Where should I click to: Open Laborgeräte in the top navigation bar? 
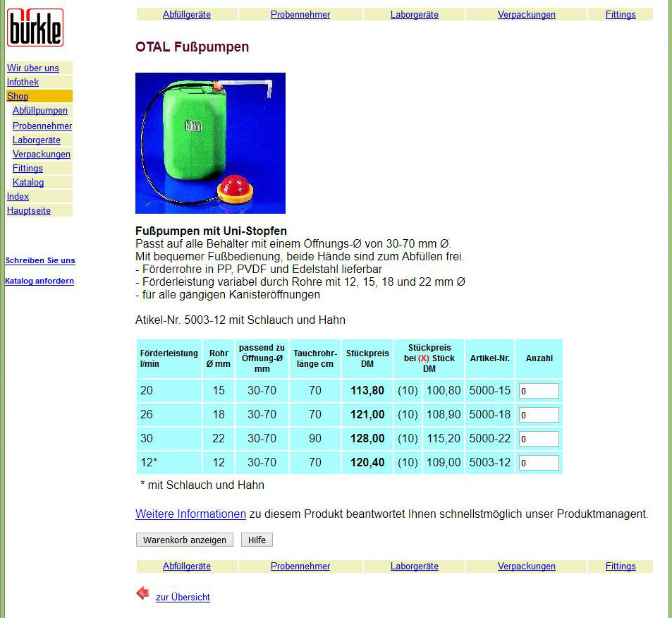(x=414, y=15)
